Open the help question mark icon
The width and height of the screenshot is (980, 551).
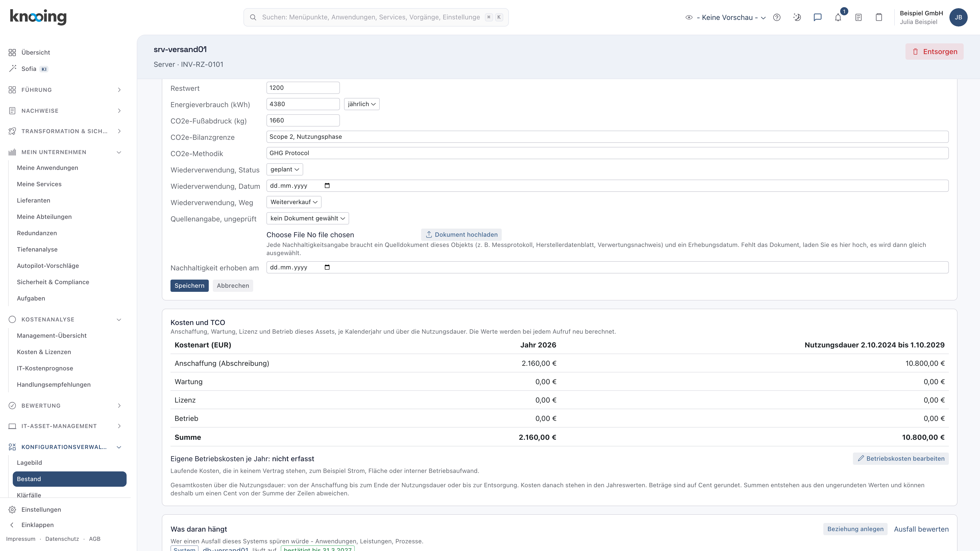(777, 18)
